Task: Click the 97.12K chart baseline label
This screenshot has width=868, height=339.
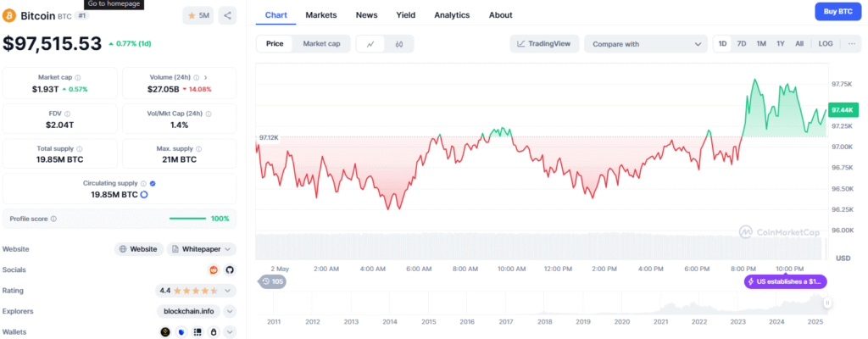Action: click(x=269, y=136)
